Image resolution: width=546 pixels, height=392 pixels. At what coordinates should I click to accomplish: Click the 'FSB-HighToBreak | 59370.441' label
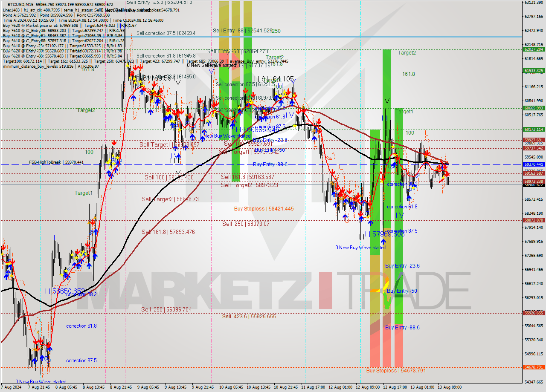pyautogui.click(x=56, y=162)
